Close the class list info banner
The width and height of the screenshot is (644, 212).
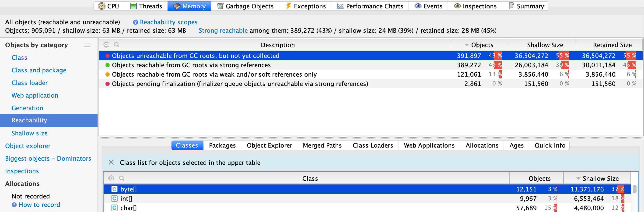pyautogui.click(x=111, y=163)
